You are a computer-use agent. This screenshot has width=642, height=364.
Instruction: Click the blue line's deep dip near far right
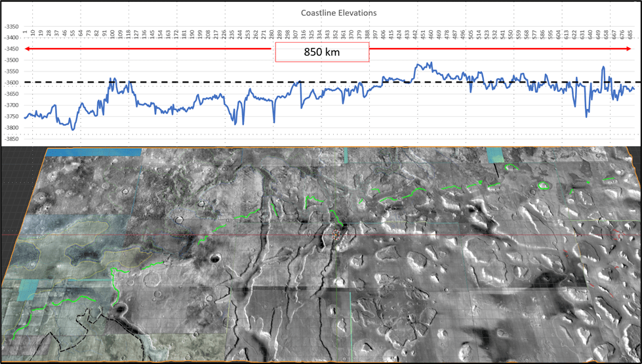586,116
